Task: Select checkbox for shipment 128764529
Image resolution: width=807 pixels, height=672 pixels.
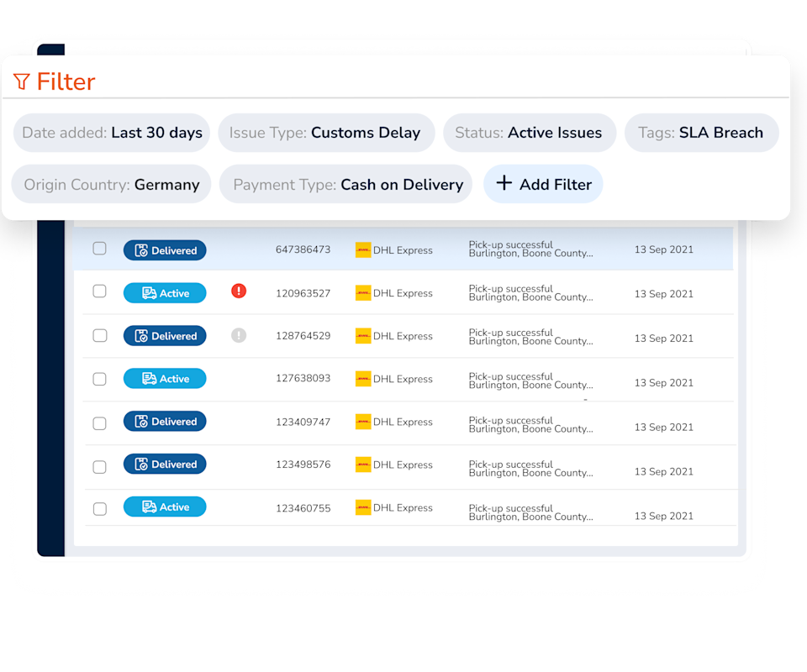Action: pos(99,336)
